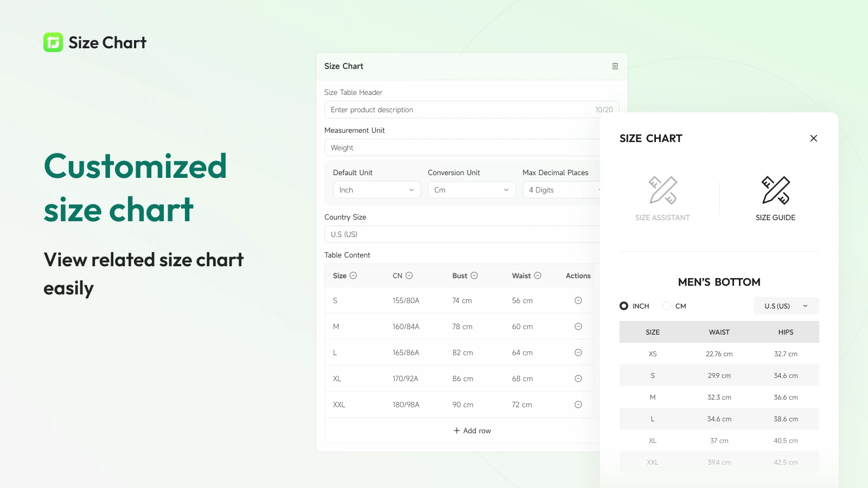868x488 pixels.
Task: Click the 82 cm bust value
Action: [462, 352]
